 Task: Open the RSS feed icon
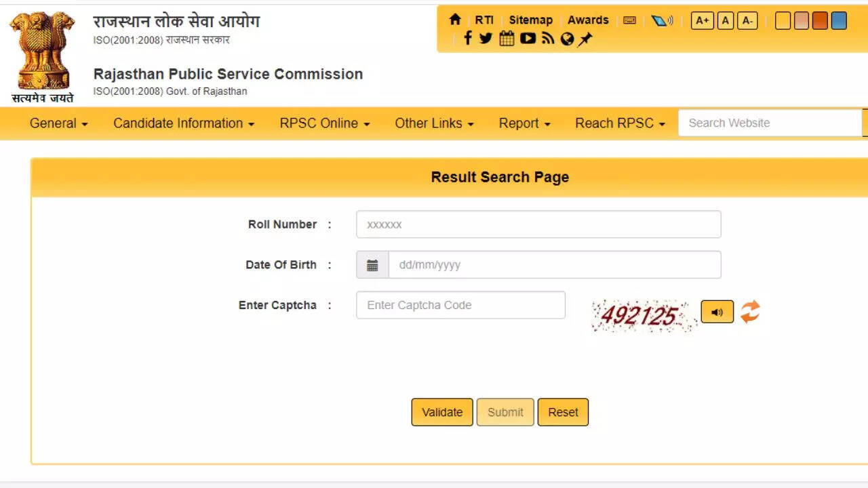click(x=548, y=39)
